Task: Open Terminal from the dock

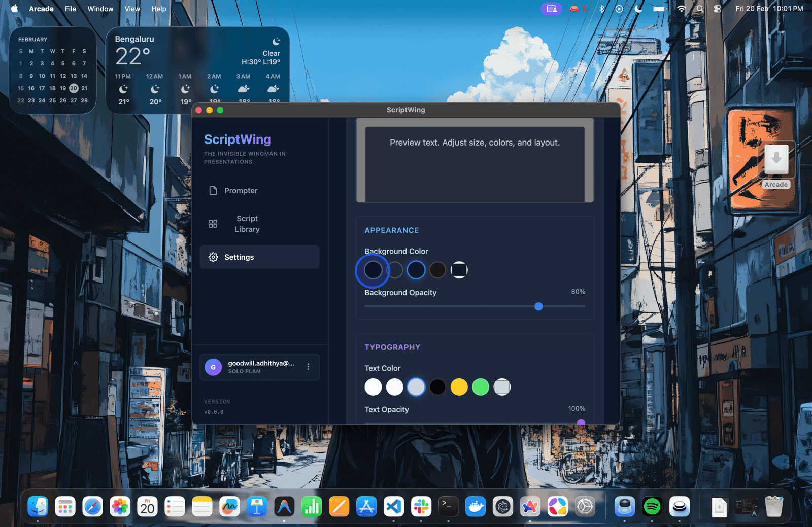Action: tap(448, 506)
